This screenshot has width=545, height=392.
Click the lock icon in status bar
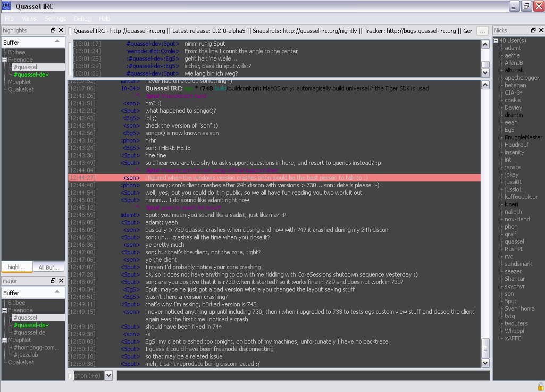click(x=541, y=387)
